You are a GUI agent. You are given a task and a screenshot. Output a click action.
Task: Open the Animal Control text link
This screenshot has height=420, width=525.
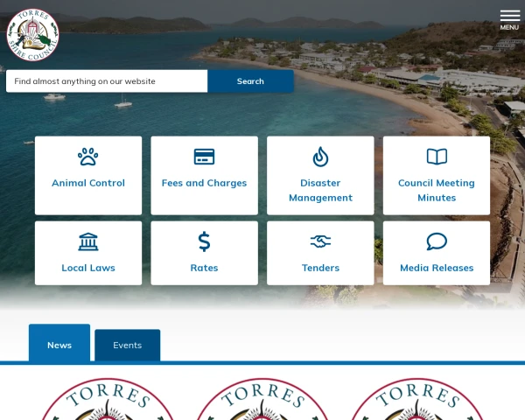(87, 183)
